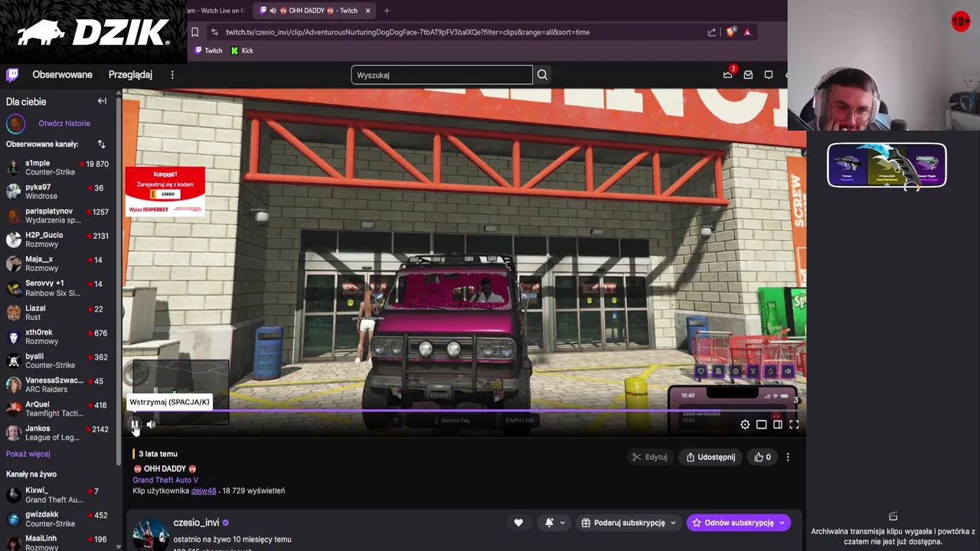Click the Brave rewards triangle icon
This screenshot has height=551, width=980.
(x=747, y=32)
